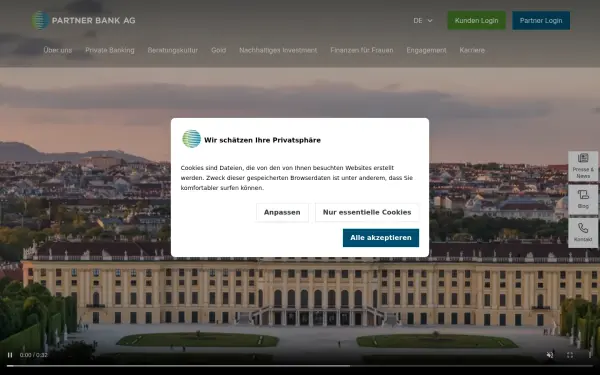This screenshot has height=375, width=600.
Task: Open the Beratungskultur menu item
Action: (173, 50)
